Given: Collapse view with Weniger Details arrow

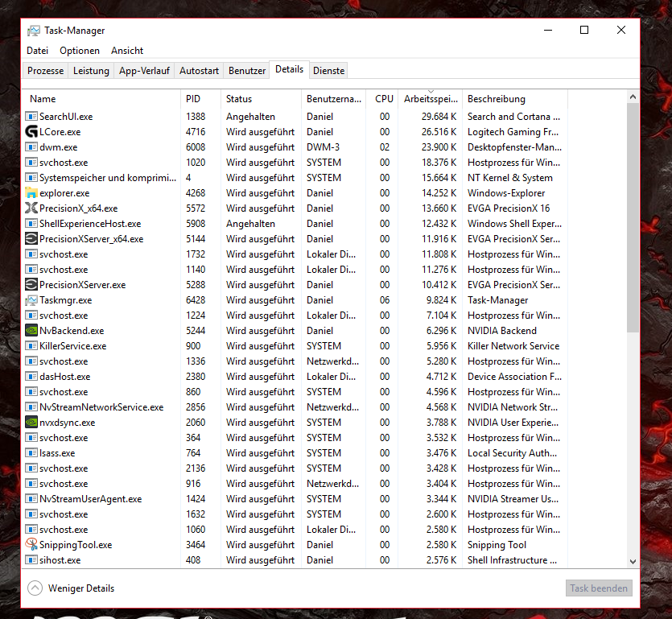Looking at the screenshot, I should (35, 588).
